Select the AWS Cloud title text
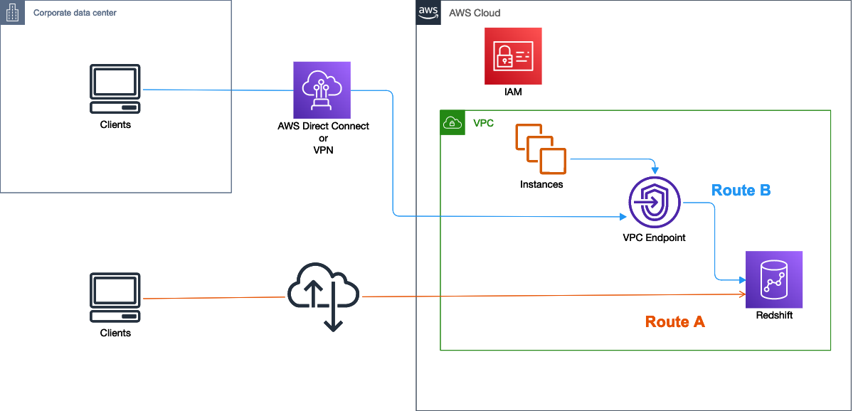Image resolution: width=868 pixels, height=411 pixels. point(474,13)
